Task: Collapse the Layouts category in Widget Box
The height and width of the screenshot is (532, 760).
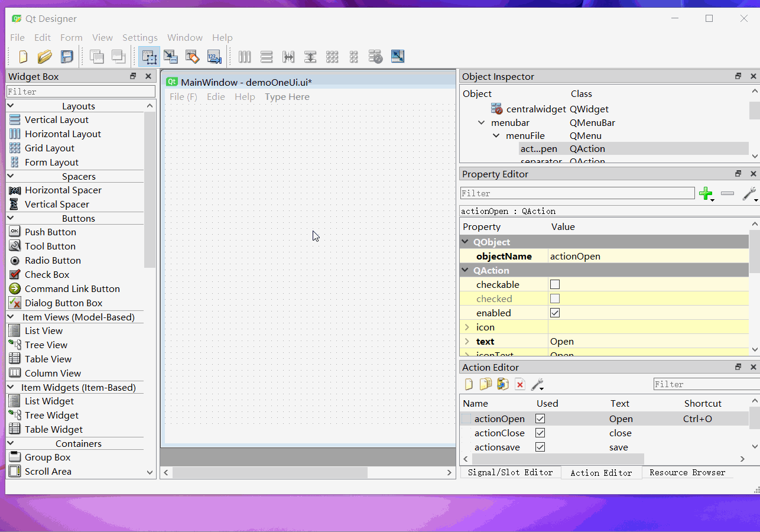Action: (x=11, y=106)
